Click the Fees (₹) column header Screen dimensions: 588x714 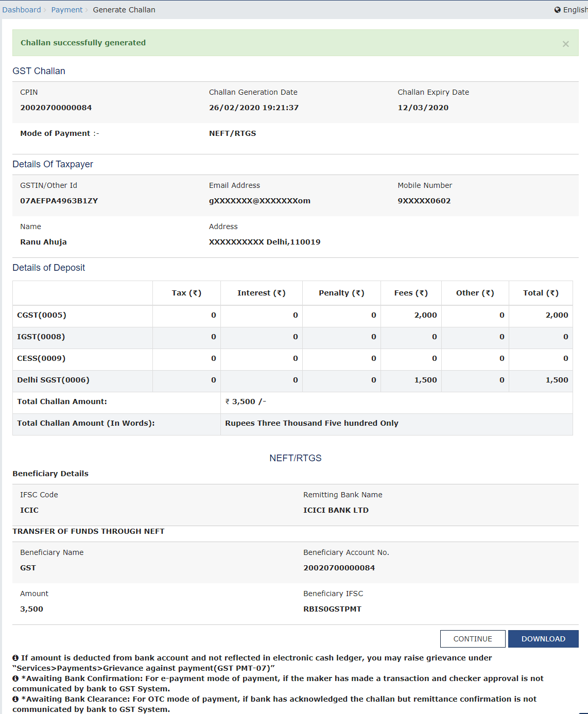[411, 293]
